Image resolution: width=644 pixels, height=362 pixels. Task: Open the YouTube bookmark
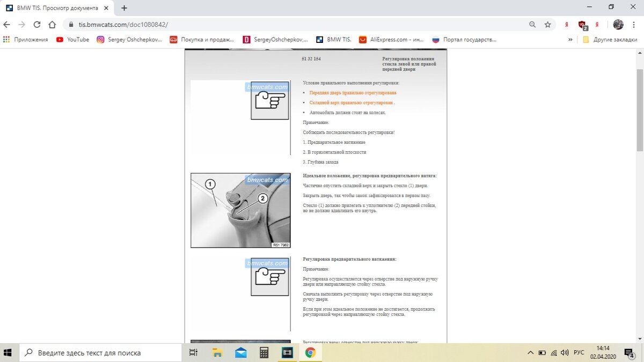(73, 39)
